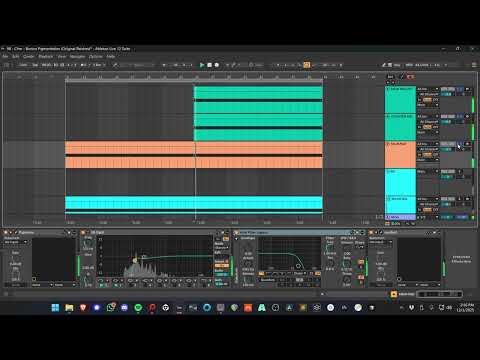
Task: Open the Playback menu
Action: 46,57
